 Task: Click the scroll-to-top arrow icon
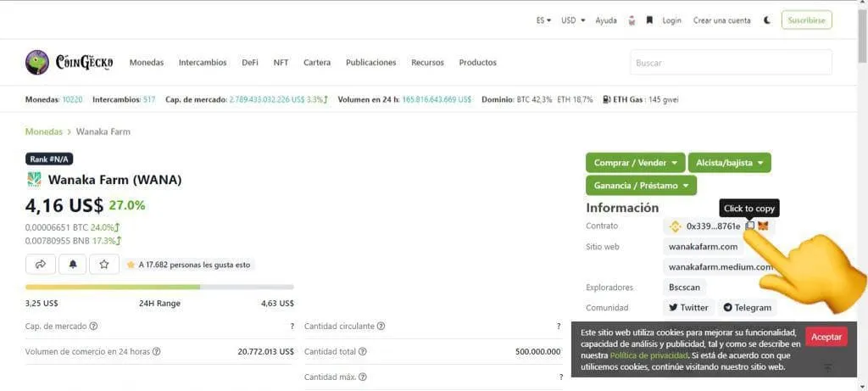827,368
